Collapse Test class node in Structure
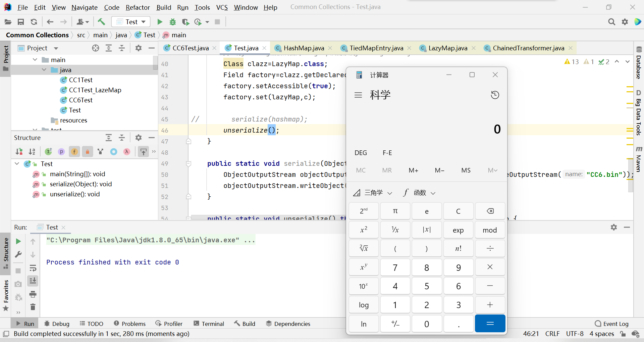This screenshot has height=342, width=644. point(17,164)
